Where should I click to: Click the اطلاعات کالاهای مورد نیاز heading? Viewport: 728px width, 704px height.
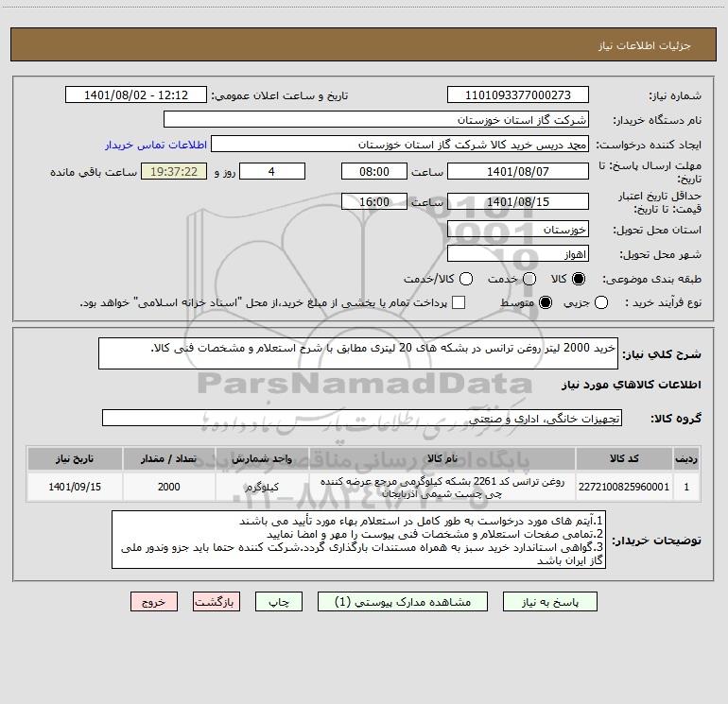tap(631, 385)
